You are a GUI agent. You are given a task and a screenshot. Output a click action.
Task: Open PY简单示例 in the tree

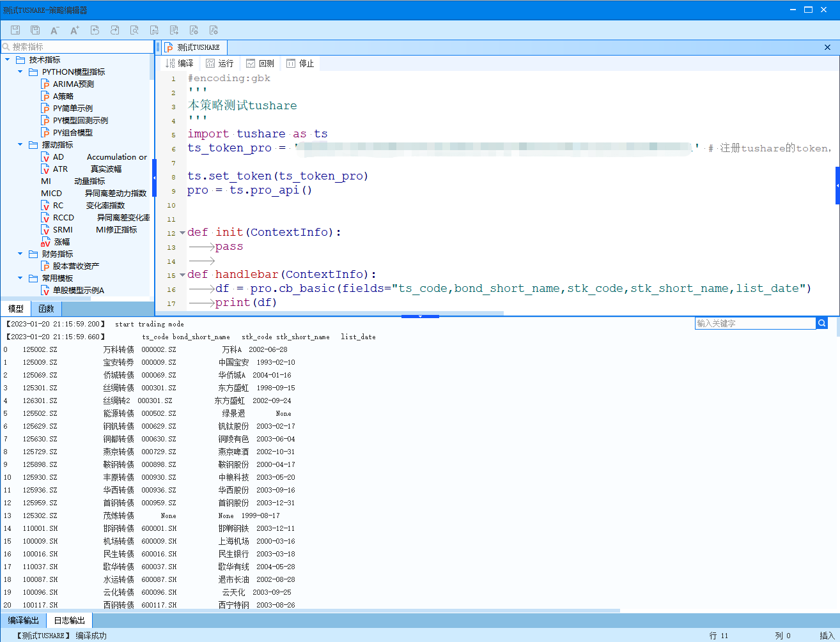(x=66, y=108)
